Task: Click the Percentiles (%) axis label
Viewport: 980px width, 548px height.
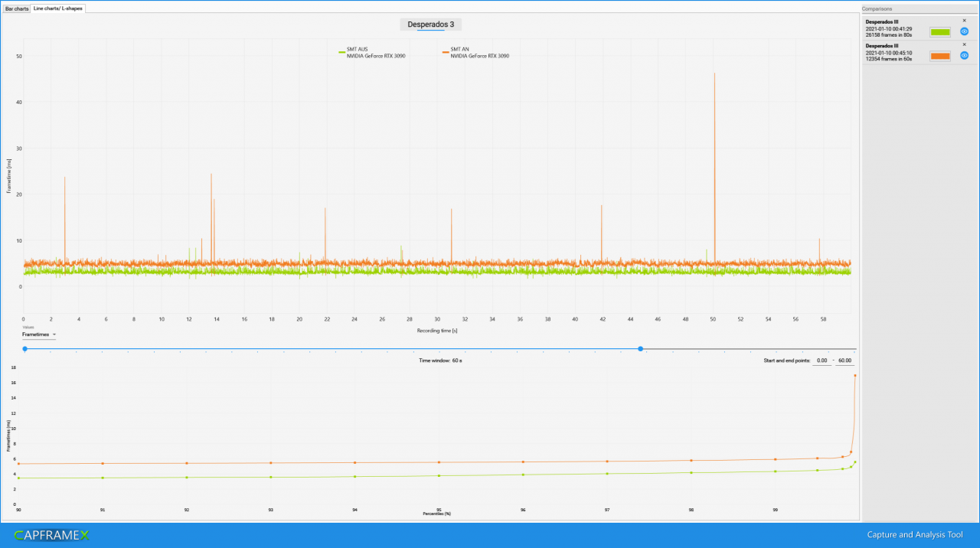Action: point(437,514)
